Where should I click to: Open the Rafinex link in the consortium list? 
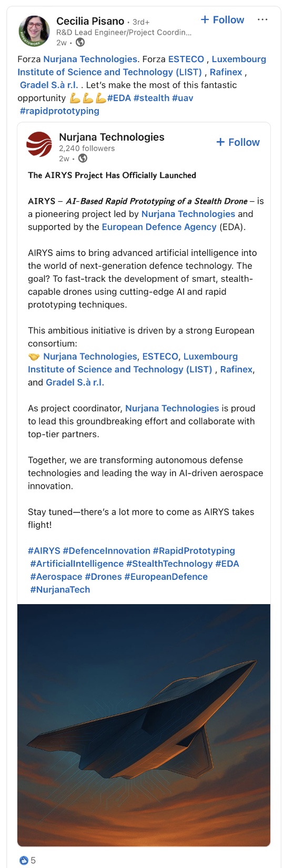click(236, 369)
